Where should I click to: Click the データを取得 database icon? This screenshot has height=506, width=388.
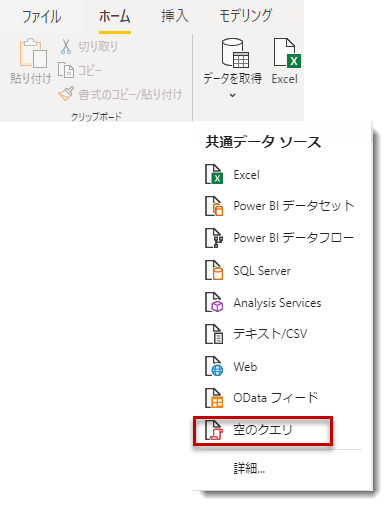point(235,53)
